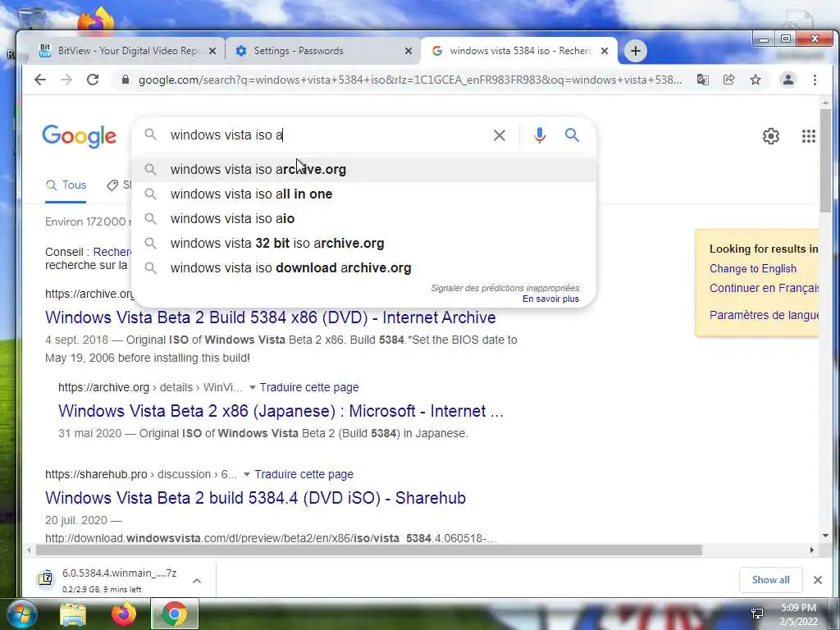Click inside the Google search input

coord(326,135)
